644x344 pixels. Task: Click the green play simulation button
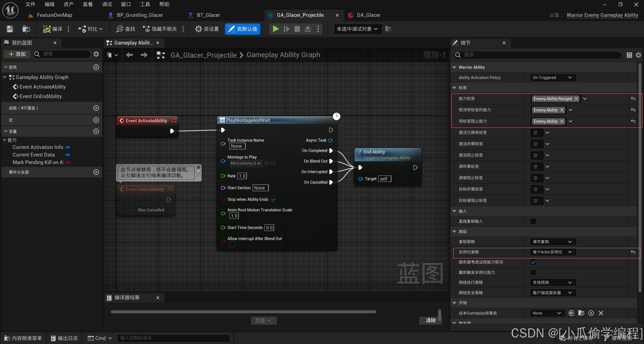276,29
